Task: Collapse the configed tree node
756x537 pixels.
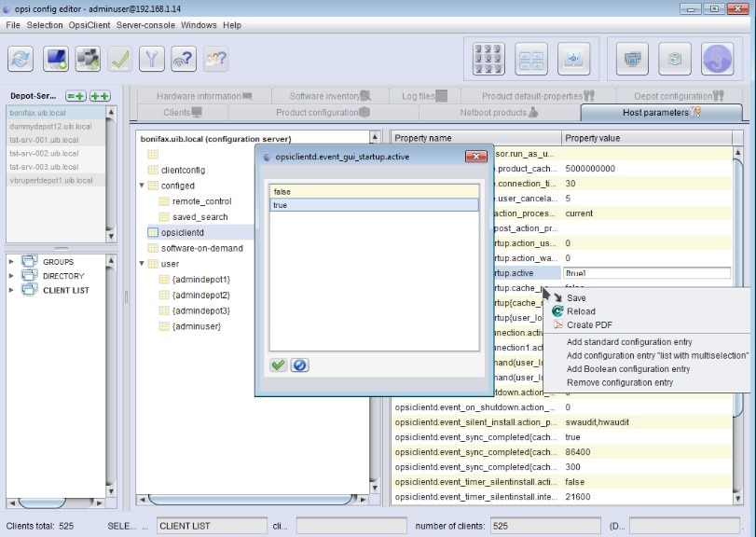Action: [142, 186]
